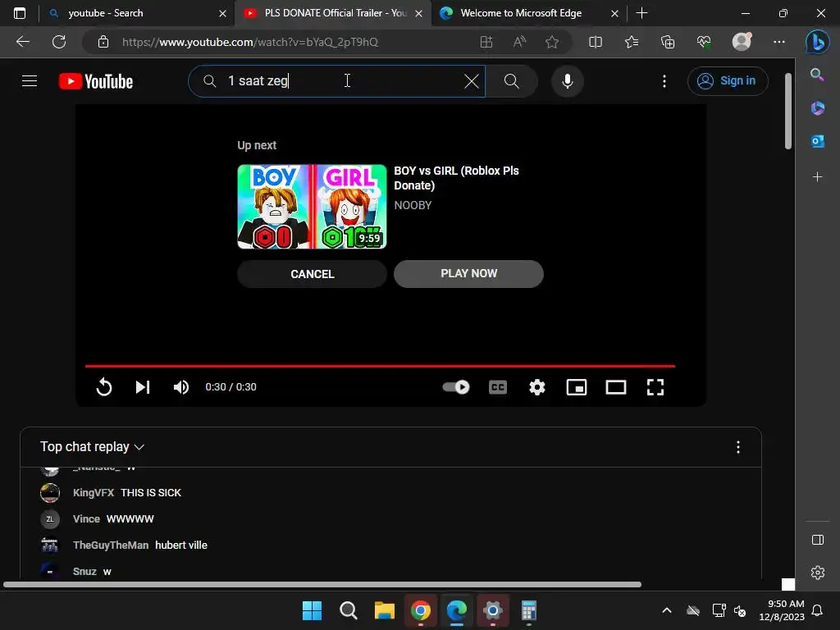Screen dimensions: 840x630
Task: Click Snuz chat message
Action: point(107,572)
